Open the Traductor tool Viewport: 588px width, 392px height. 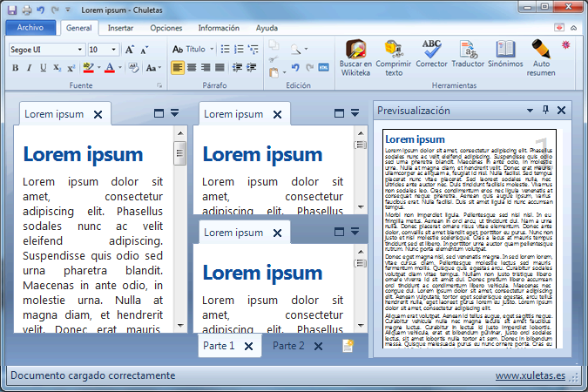click(x=468, y=54)
